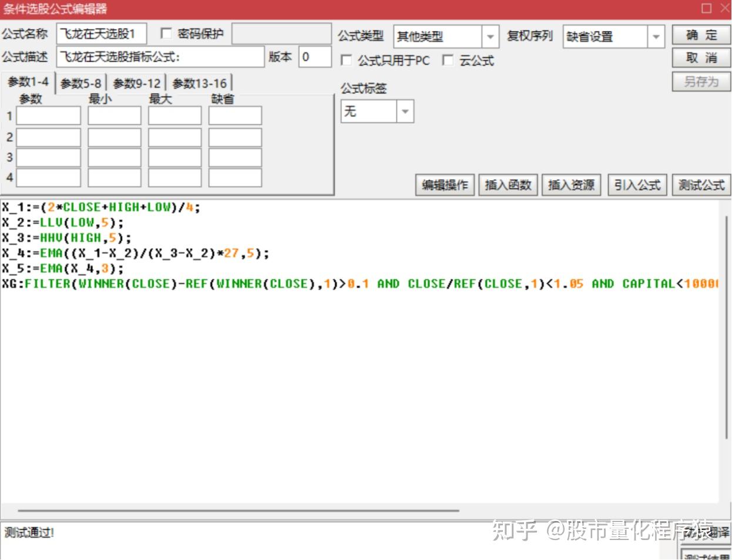
Task: Open 参数9-12 tab
Action: [136, 83]
